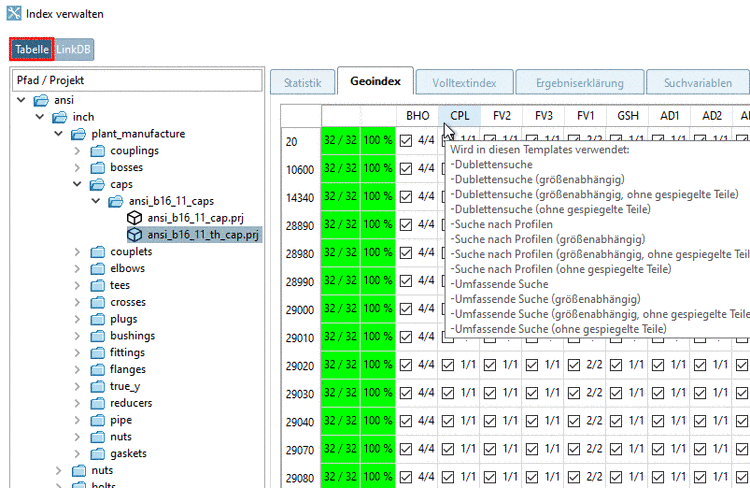Select the Geoindex tab
The height and width of the screenshot is (488, 750).
coord(375,81)
